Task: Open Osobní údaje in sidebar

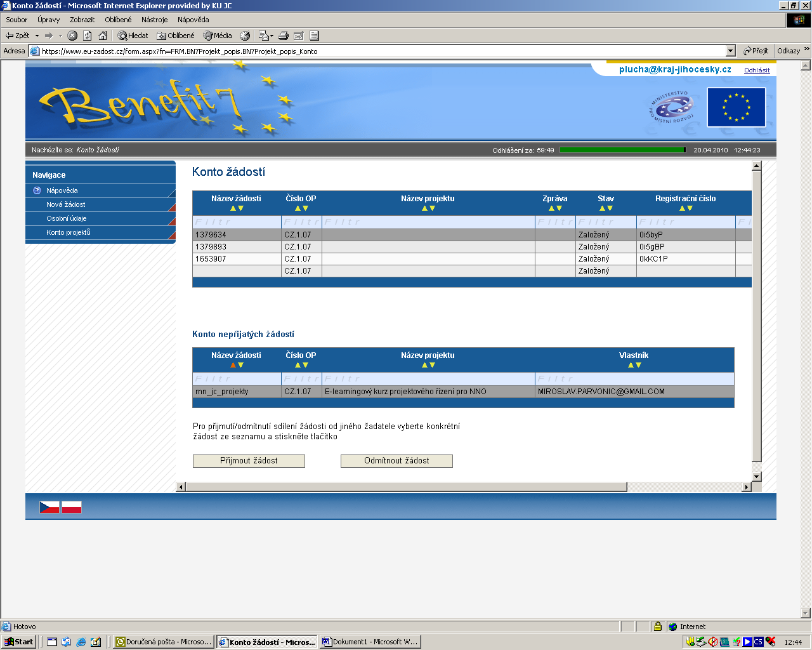Action: 66,218
